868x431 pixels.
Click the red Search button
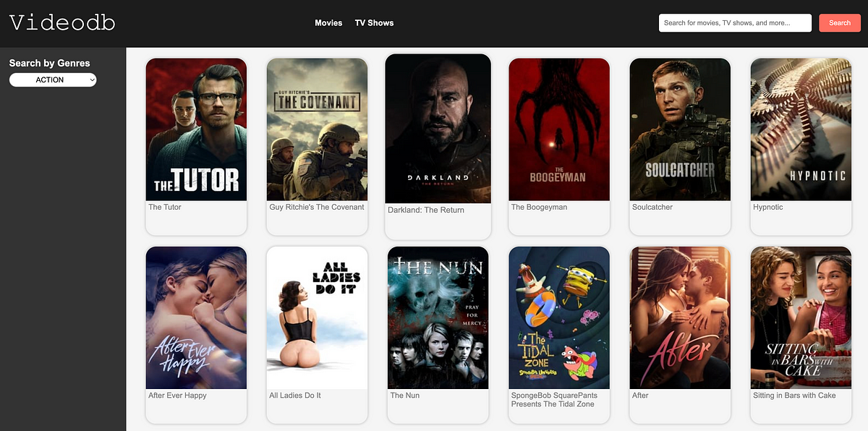(840, 23)
